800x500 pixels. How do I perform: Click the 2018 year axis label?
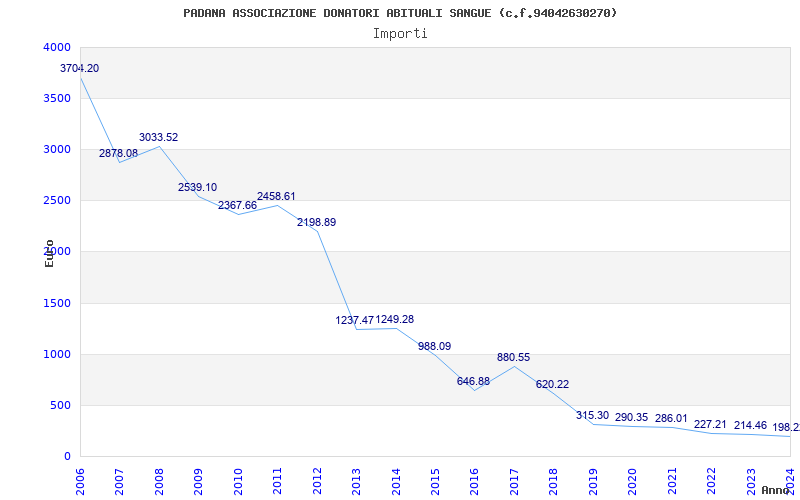[554, 482]
